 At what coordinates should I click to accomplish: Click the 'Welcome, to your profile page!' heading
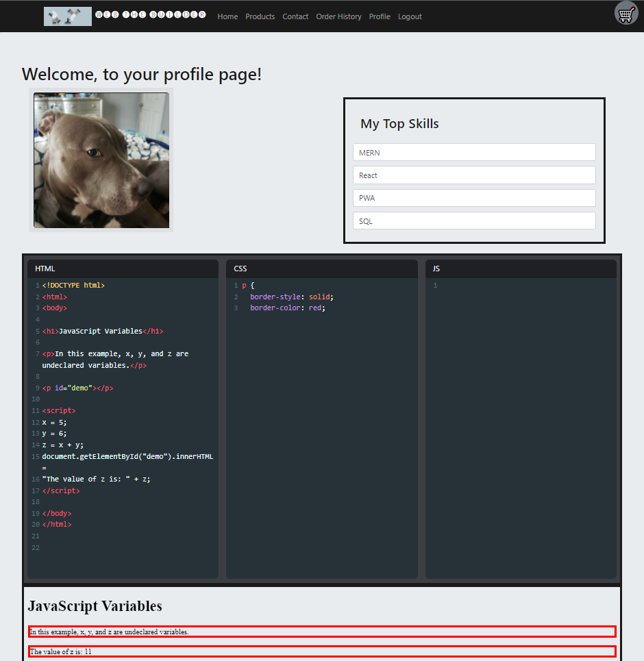tap(142, 74)
